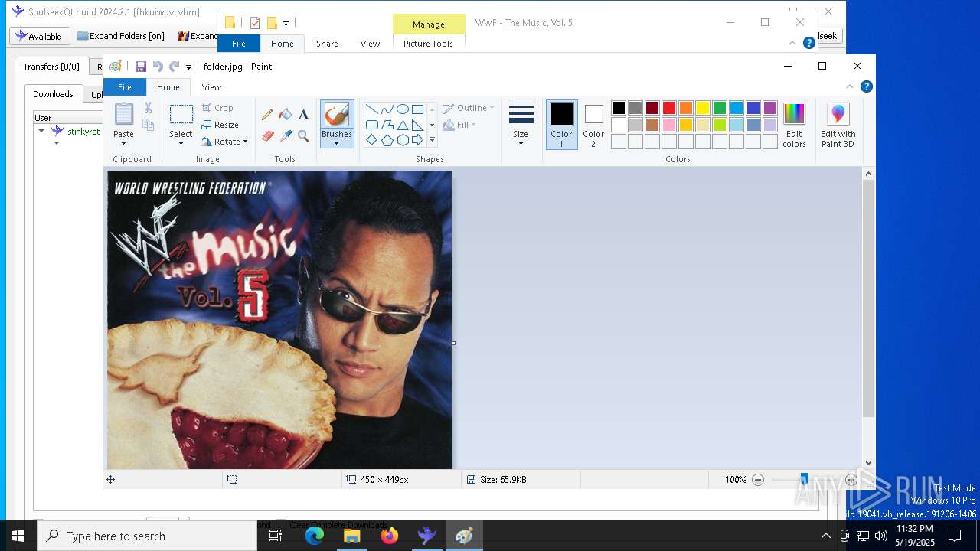Choose the Curve shape
Screen dimensions: 980x551
(x=387, y=109)
